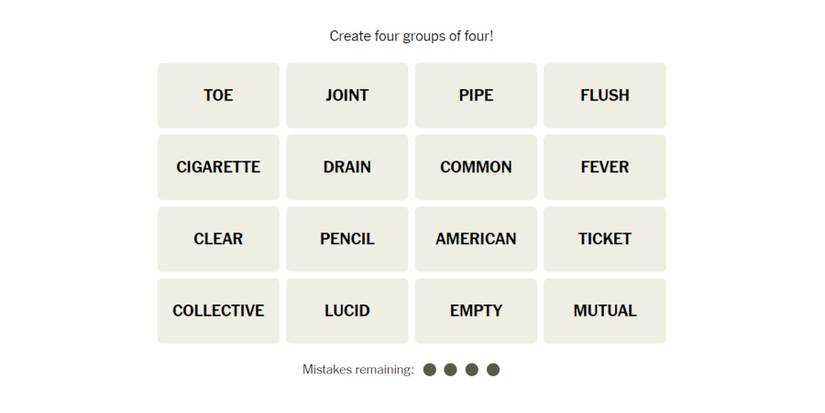The height and width of the screenshot is (413, 825).
Task: Select the FLUSH tile
Action: (x=605, y=95)
